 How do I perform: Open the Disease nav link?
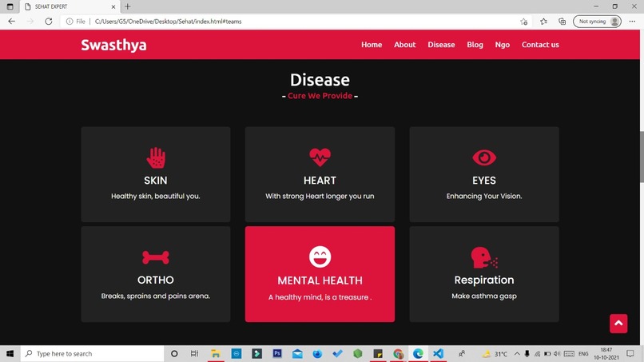point(441,45)
